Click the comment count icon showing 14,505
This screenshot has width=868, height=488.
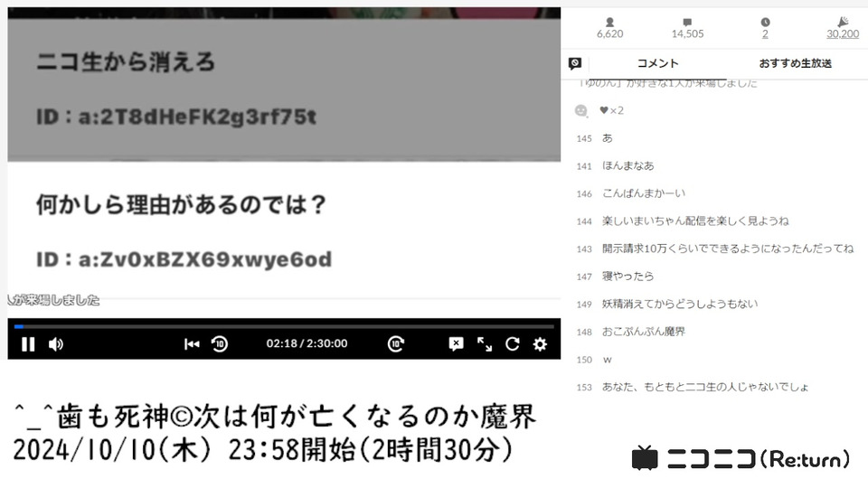(x=687, y=22)
